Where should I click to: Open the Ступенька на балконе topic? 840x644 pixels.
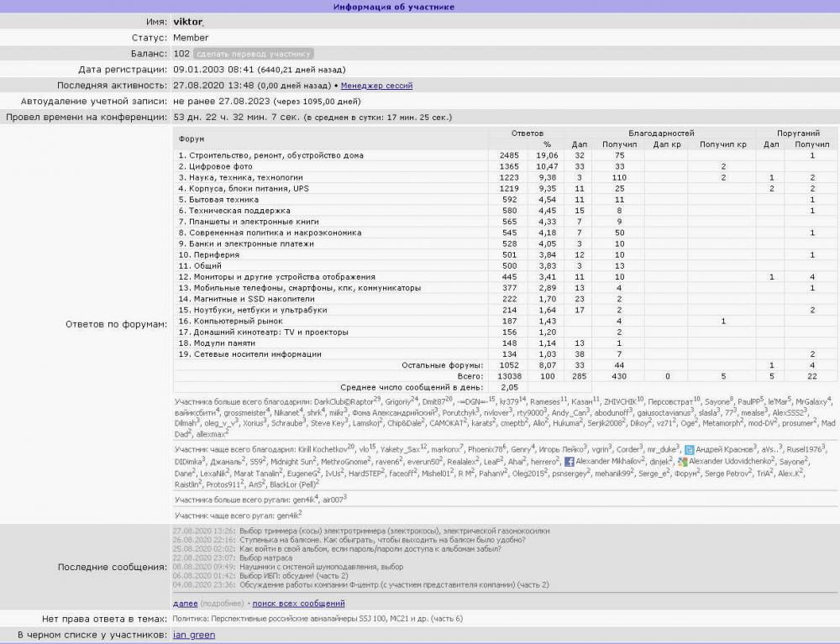[x=382, y=540]
